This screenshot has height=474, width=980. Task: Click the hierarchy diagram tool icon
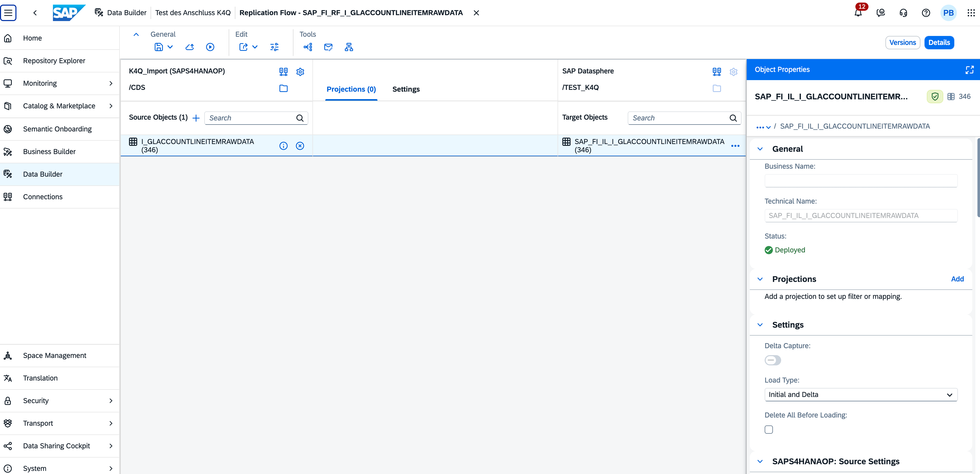pyautogui.click(x=349, y=47)
